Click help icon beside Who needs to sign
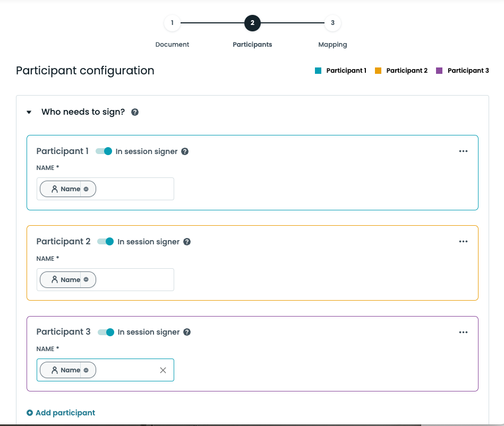504x426 pixels. tap(135, 112)
